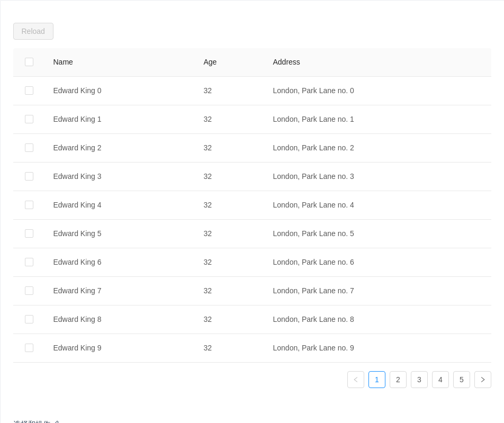Viewport: 504px width, 423px height.
Task: Click the name cell Edward King 4
Action: (x=77, y=205)
